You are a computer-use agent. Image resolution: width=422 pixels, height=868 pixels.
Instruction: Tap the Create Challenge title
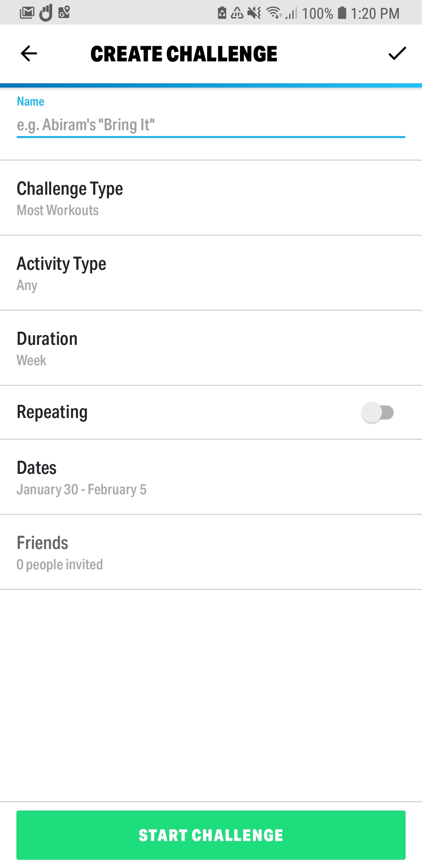(x=184, y=54)
